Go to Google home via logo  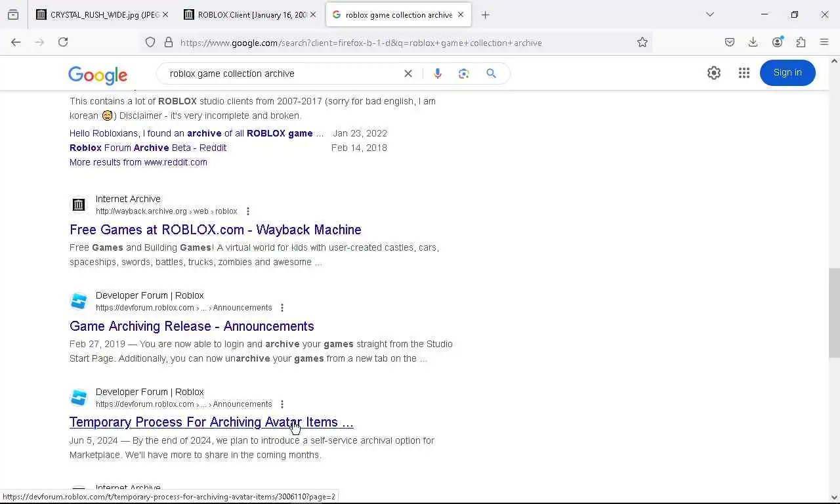pos(98,75)
